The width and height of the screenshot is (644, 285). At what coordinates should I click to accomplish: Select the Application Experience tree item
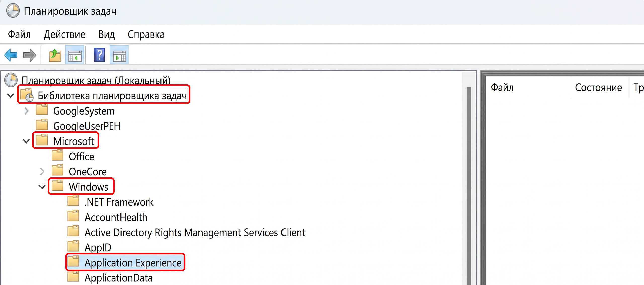133,263
